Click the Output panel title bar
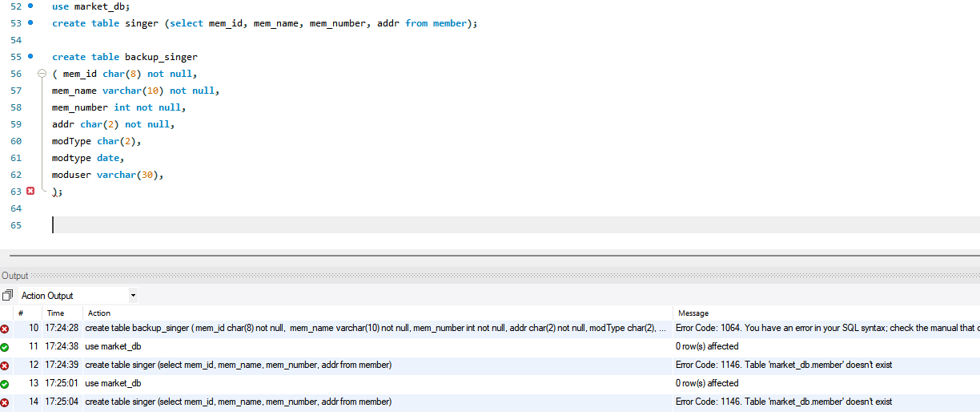980x416 pixels. point(490,276)
